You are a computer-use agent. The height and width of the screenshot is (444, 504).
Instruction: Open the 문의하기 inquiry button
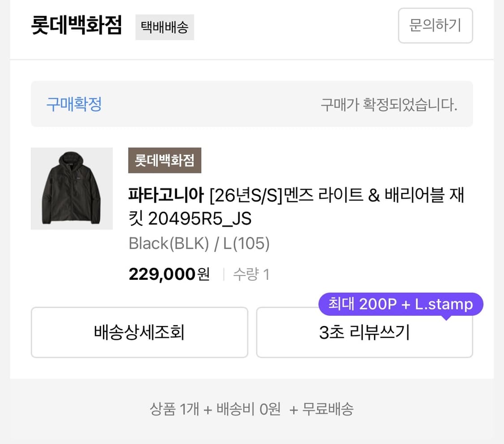coord(435,26)
